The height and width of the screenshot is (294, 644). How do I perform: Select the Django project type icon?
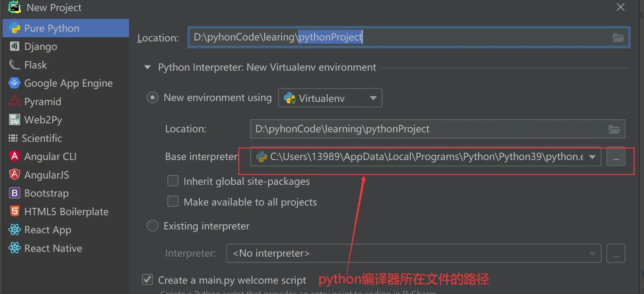click(x=14, y=46)
